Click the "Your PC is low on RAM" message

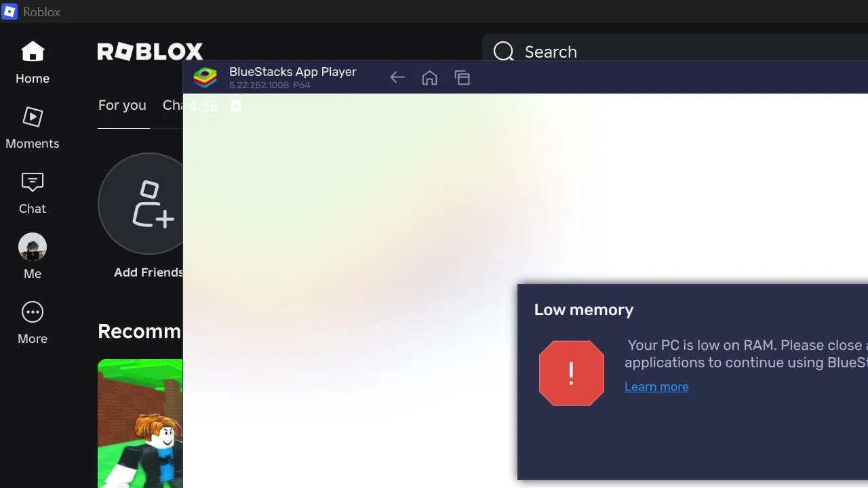coord(746,354)
